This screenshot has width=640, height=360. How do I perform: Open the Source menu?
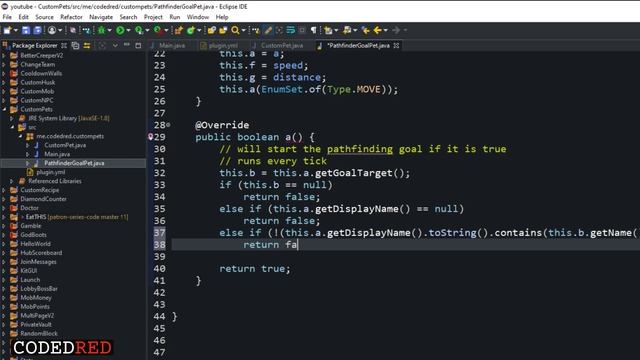[x=44, y=17]
